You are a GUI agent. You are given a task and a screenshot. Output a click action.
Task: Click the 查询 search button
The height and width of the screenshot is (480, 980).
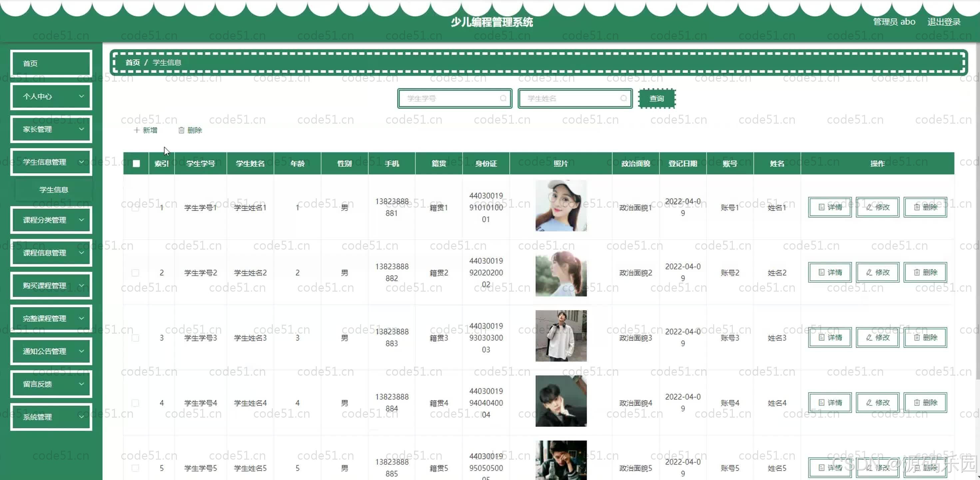coord(657,98)
